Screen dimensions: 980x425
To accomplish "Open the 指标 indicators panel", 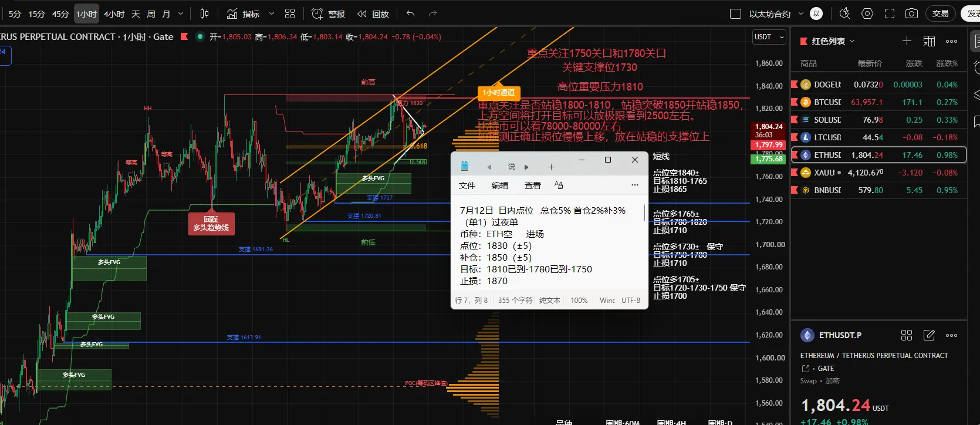I will pyautogui.click(x=243, y=14).
